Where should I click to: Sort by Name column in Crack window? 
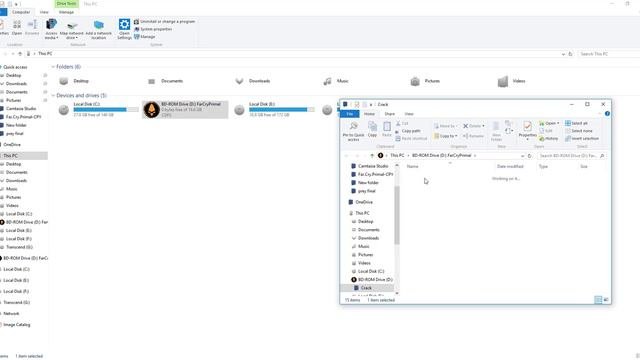coord(413,167)
